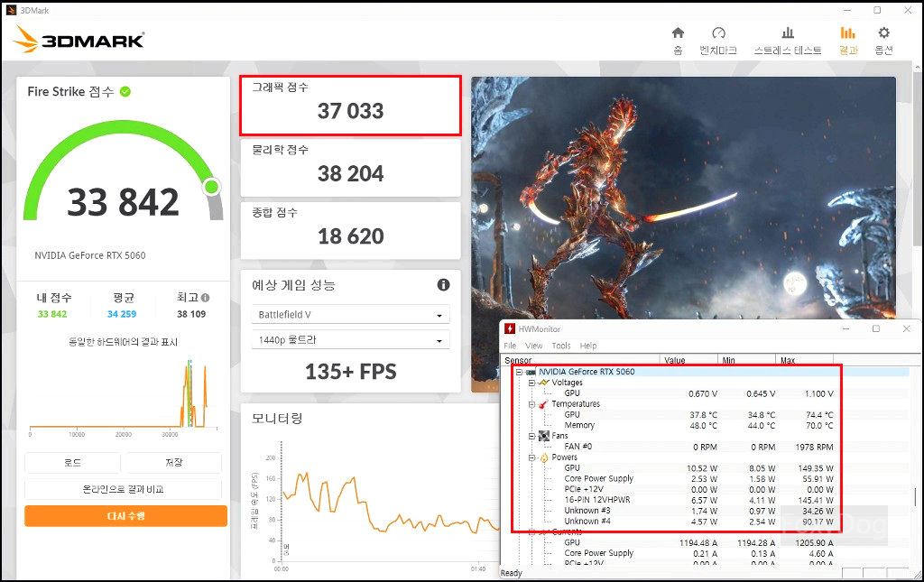The image size is (924, 582).
Task: Open the 1440p 울트라 resolution dropdown
Action: [351, 340]
